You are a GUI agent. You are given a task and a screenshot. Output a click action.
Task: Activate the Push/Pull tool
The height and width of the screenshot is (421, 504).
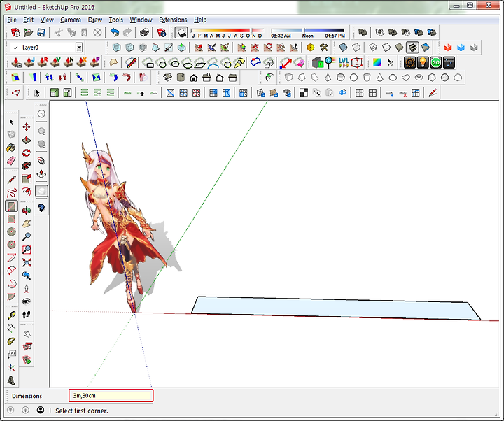coord(27,140)
